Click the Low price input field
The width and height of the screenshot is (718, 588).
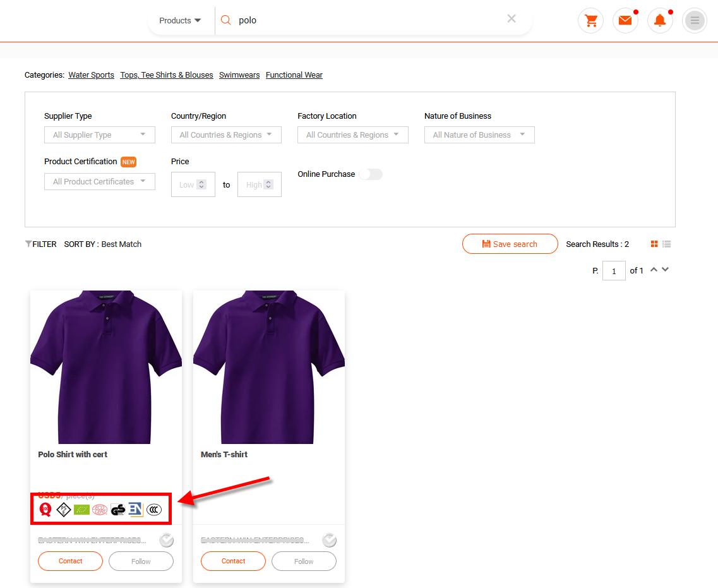coord(193,184)
